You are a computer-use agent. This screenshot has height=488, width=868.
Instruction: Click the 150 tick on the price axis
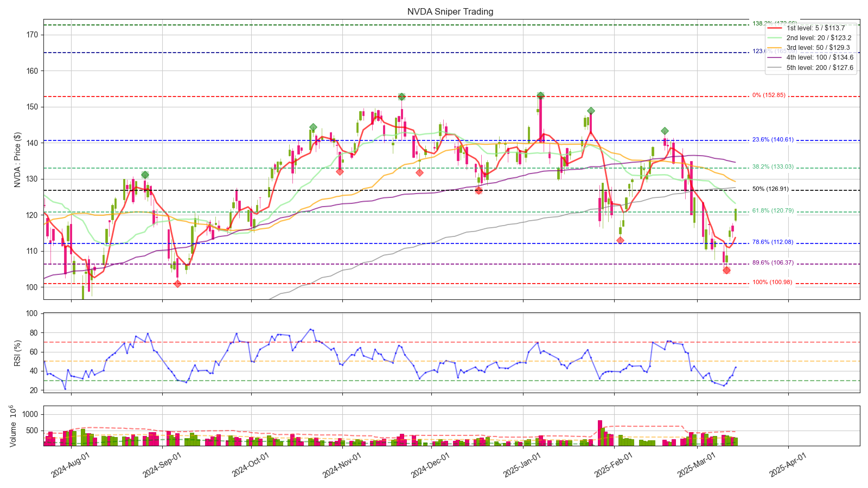[31, 107]
